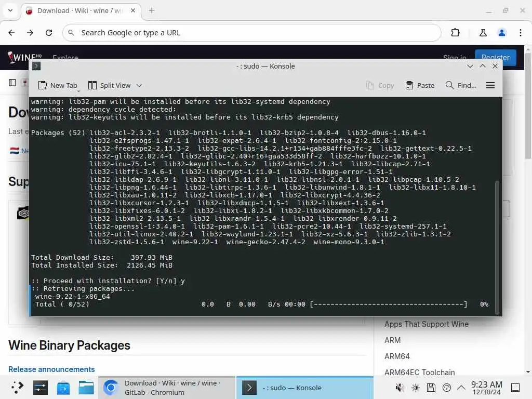Click the Konsole terminal icon in title bar
Viewport: 532px width, 399px height.
tap(36, 66)
